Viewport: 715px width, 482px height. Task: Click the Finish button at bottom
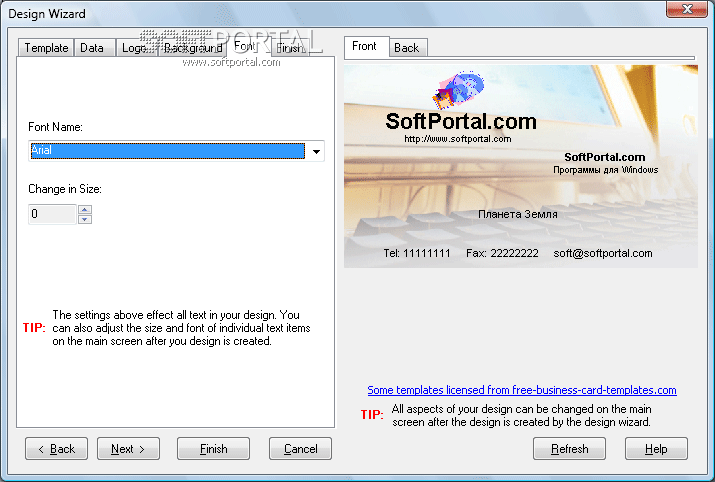click(213, 449)
